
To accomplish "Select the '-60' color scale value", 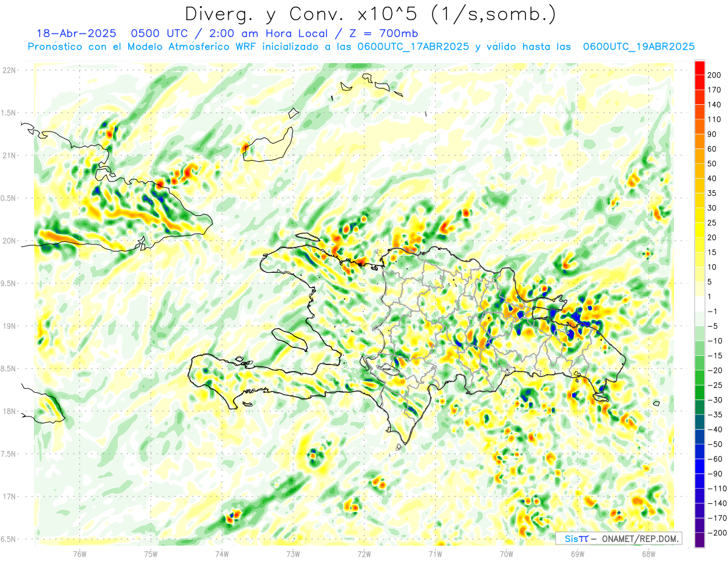I will tap(715, 459).
